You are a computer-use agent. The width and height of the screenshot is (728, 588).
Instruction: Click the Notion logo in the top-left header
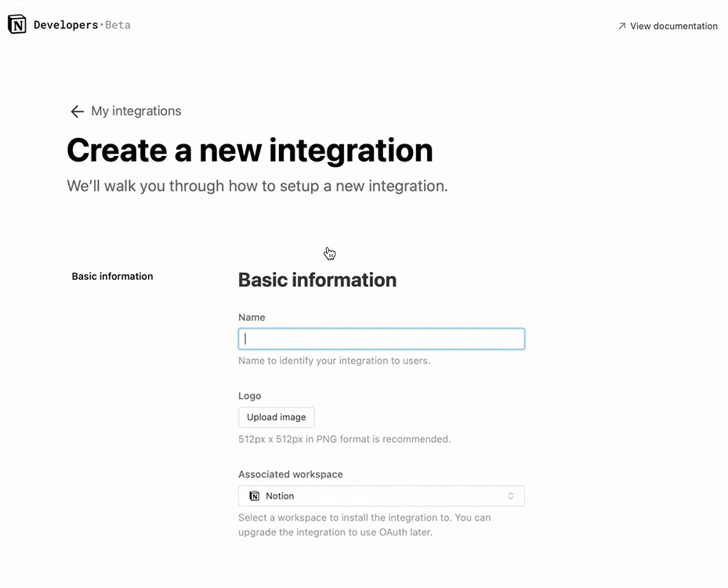point(16,24)
